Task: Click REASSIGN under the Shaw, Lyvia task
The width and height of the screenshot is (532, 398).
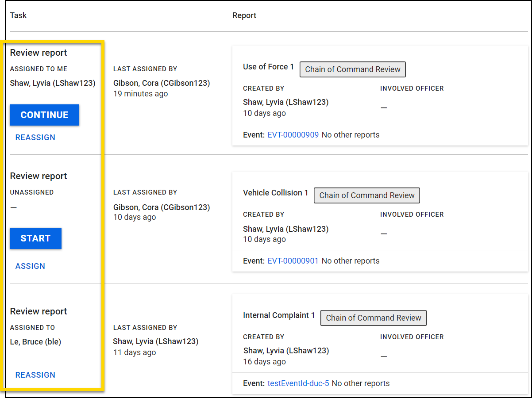Action: pos(35,138)
